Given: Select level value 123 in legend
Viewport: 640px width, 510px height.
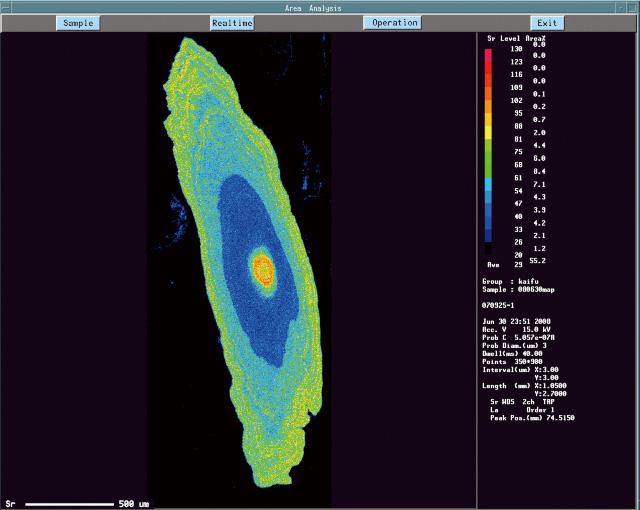Looking at the screenshot, I should pos(516,62).
